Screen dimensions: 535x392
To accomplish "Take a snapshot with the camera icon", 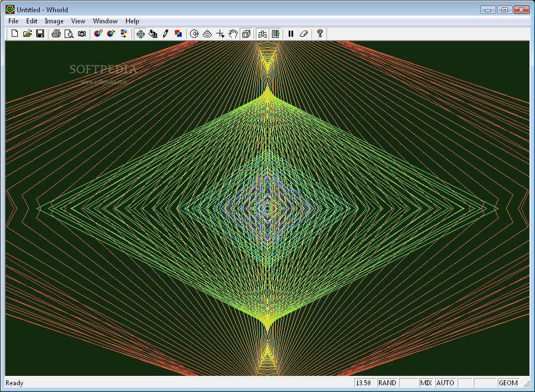I will (x=82, y=33).
